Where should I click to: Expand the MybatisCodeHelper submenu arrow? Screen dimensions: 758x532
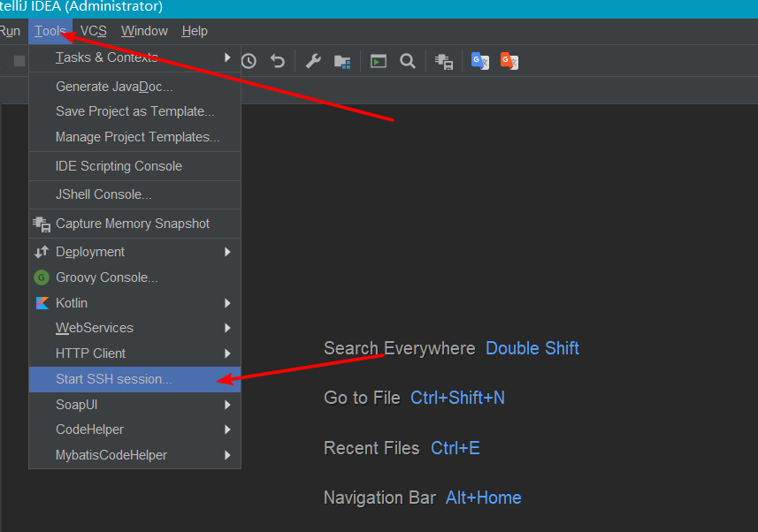coord(227,455)
